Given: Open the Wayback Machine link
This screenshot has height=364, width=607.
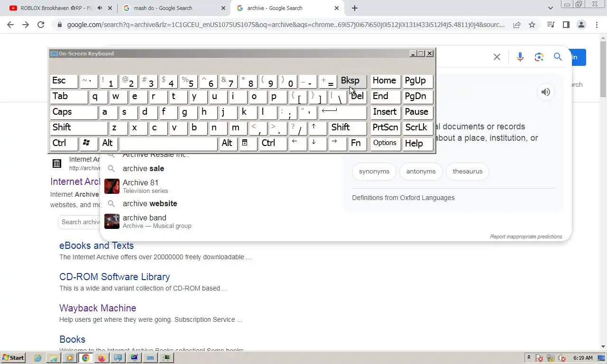Looking at the screenshot, I should (98, 308).
